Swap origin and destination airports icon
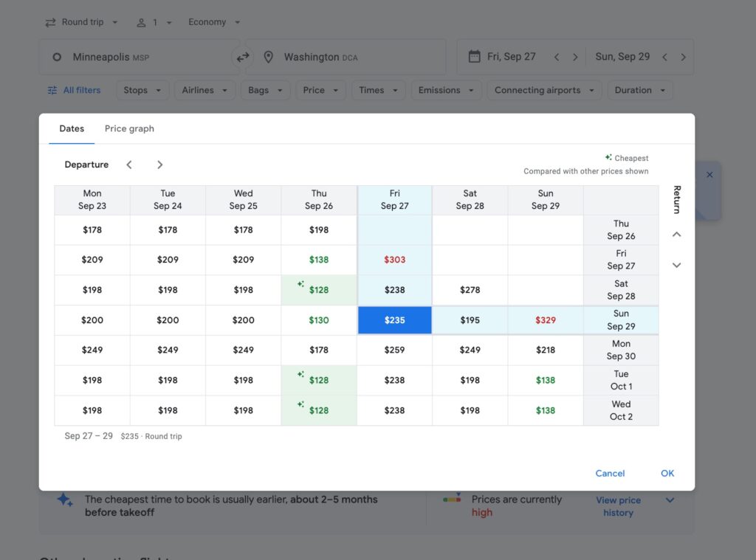Image resolution: width=756 pixels, height=560 pixels. point(242,57)
